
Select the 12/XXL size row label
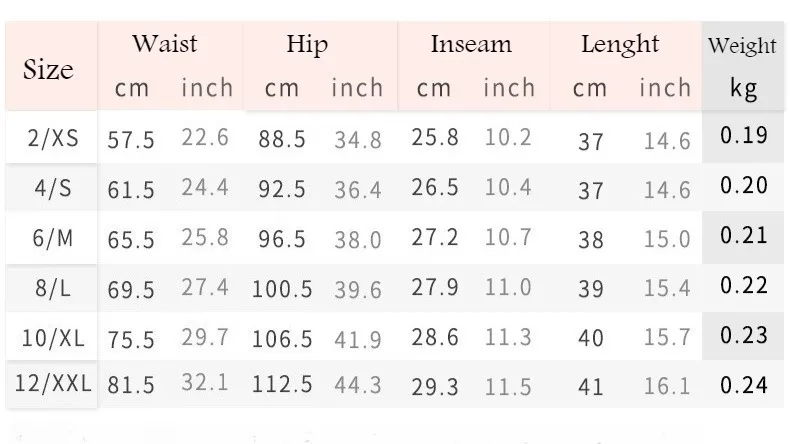[x=53, y=384]
